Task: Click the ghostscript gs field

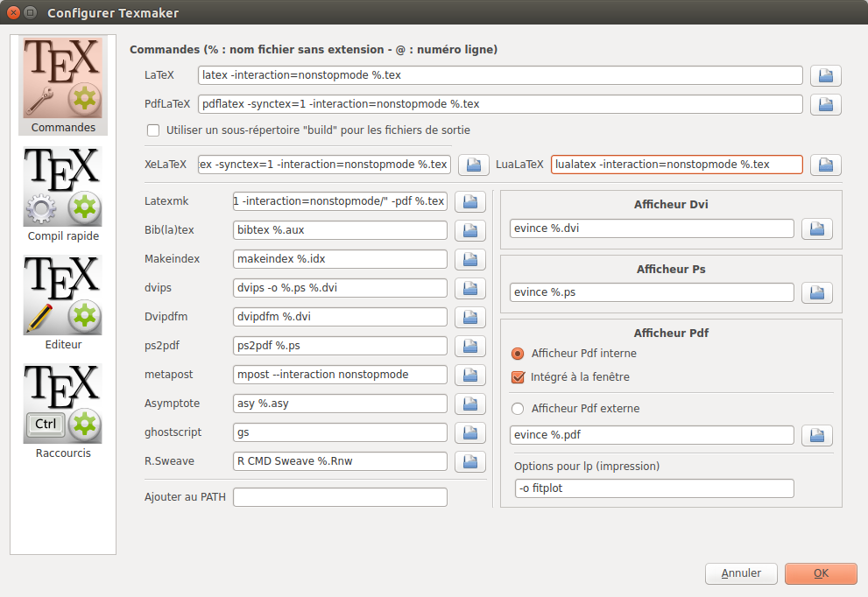Action: click(340, 432)
